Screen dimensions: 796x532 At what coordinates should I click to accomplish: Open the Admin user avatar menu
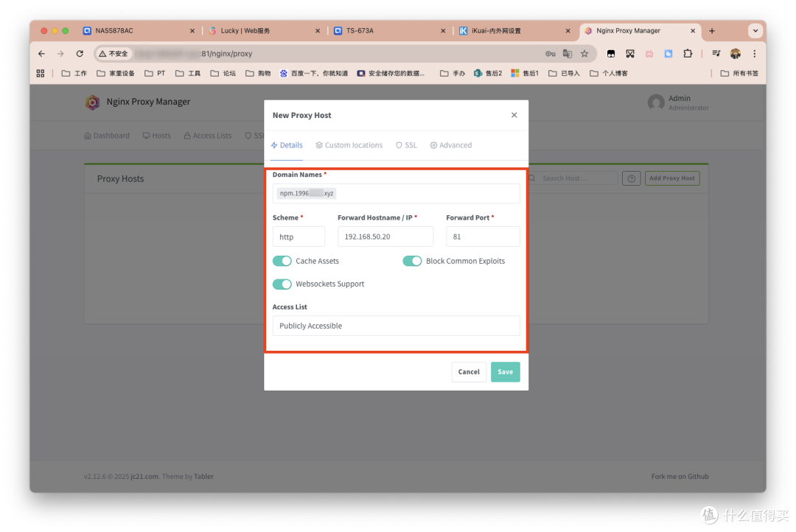coord(656,102)
